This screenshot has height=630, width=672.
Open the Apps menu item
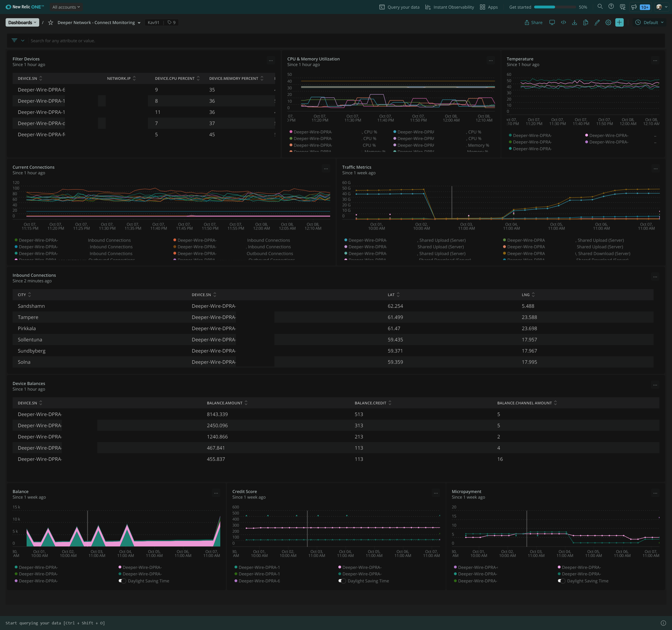click(489, 7)
